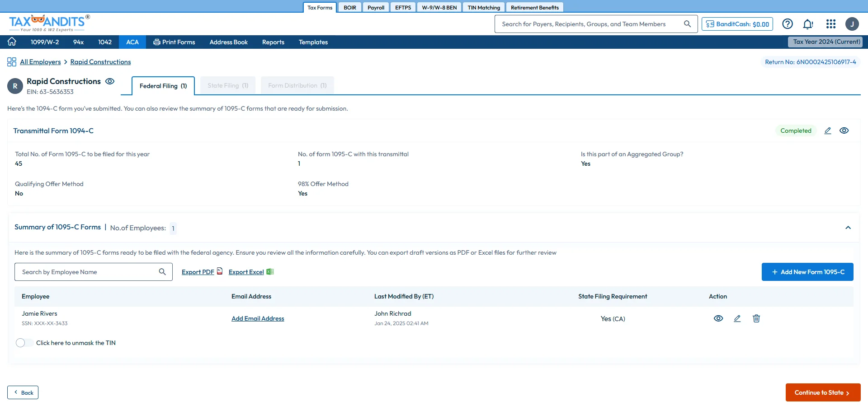This screenshot has height=415, width=868.
Task: Open the 94x menu
Action: pyautogui.click(x=78, y=42)
